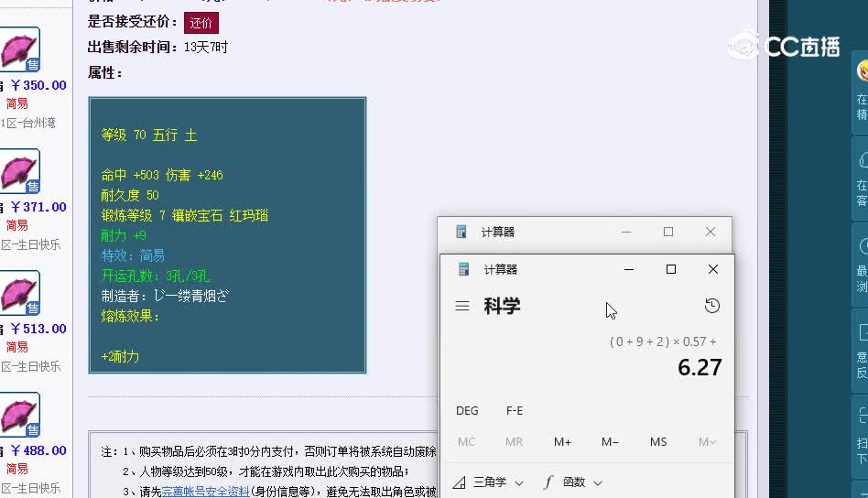Maximize the background 计算器 calculator window
The image size is (868, 498).
click(668, 232)
